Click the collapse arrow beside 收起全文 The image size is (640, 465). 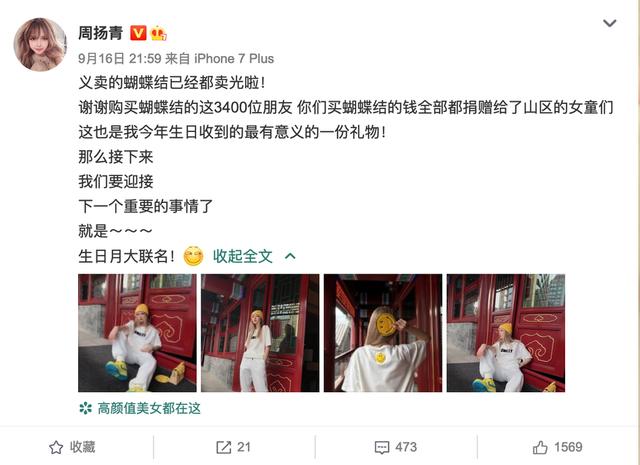[290, 256]
